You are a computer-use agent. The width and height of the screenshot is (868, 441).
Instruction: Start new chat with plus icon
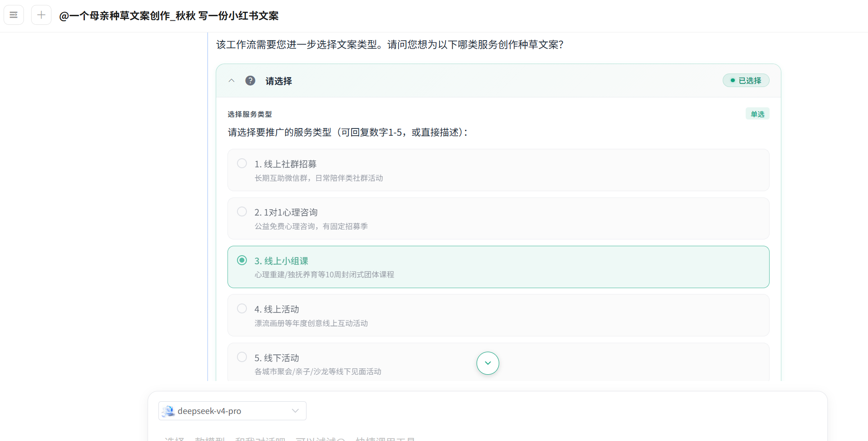(x=41, y=15)
